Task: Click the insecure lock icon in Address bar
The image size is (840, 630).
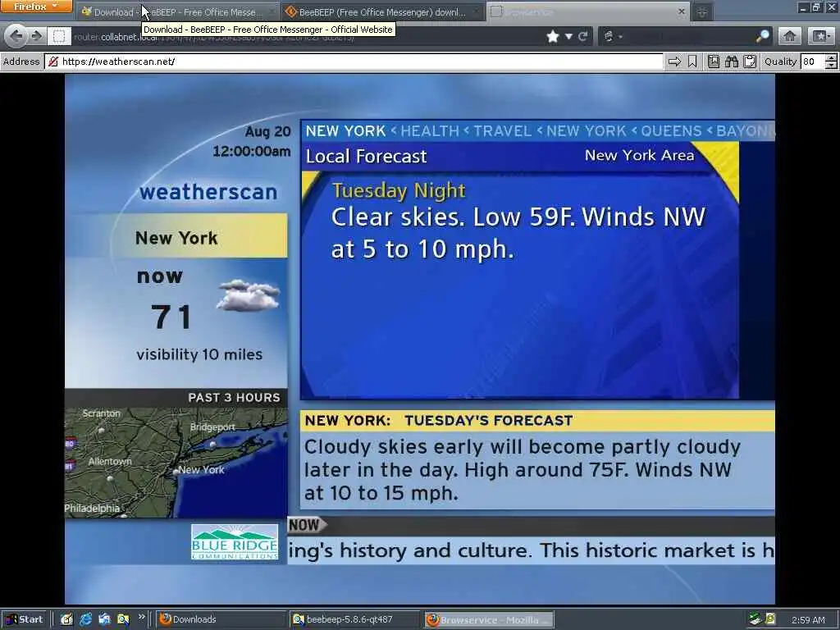Action: pyautogui.click(x=53, y=62)
